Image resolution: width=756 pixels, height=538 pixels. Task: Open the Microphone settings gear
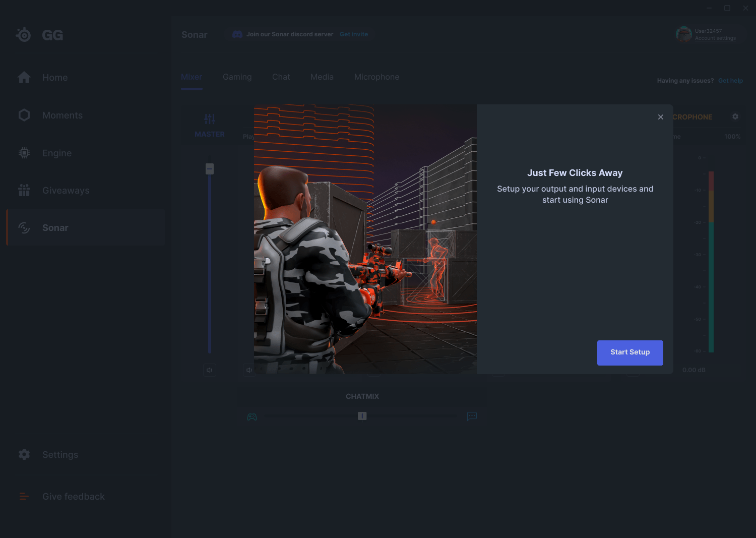[x=735, y=116]
